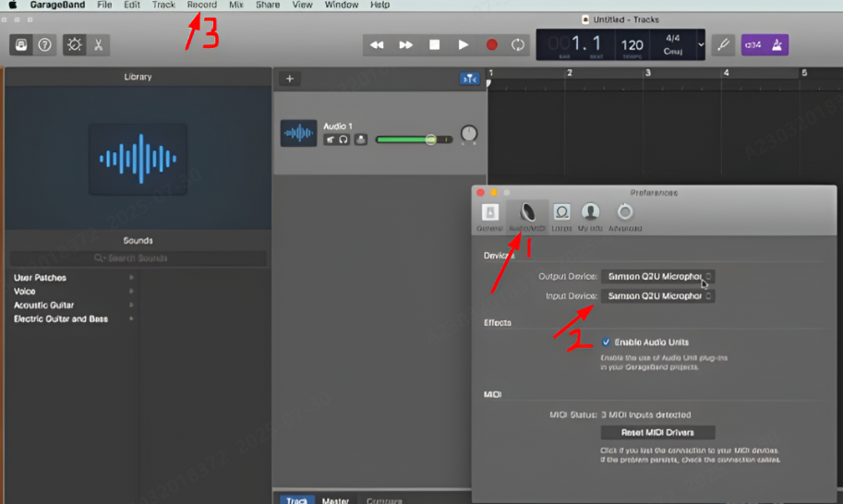Open the Track menu

[163, 5]
